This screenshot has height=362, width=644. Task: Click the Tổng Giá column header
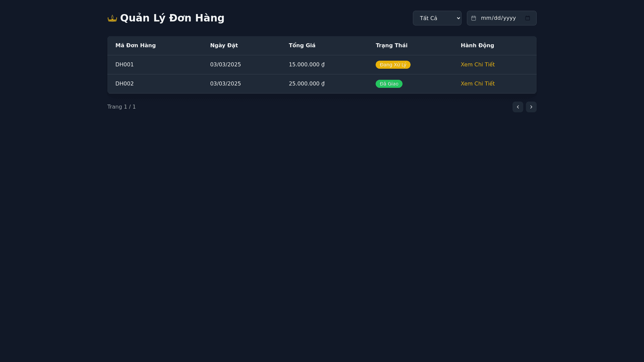[302, 46]
